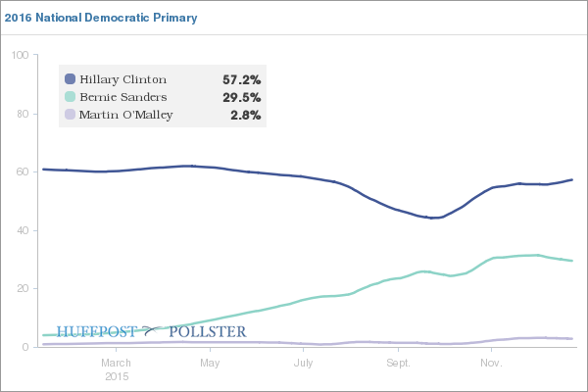Viewport: 588px width, 392px height.
Task: Click the March 2015 x-axis label
Action: pos(117,368)
